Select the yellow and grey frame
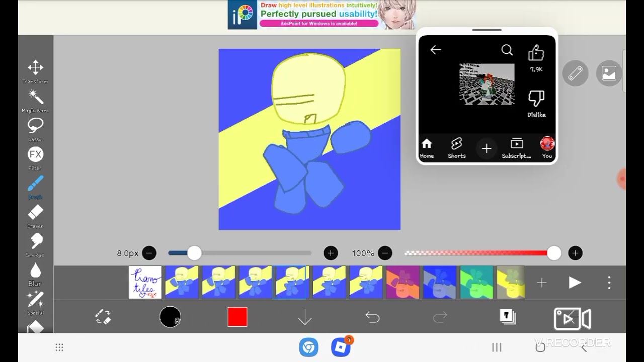This screenshot has height=362, width=644. point(511,283)
